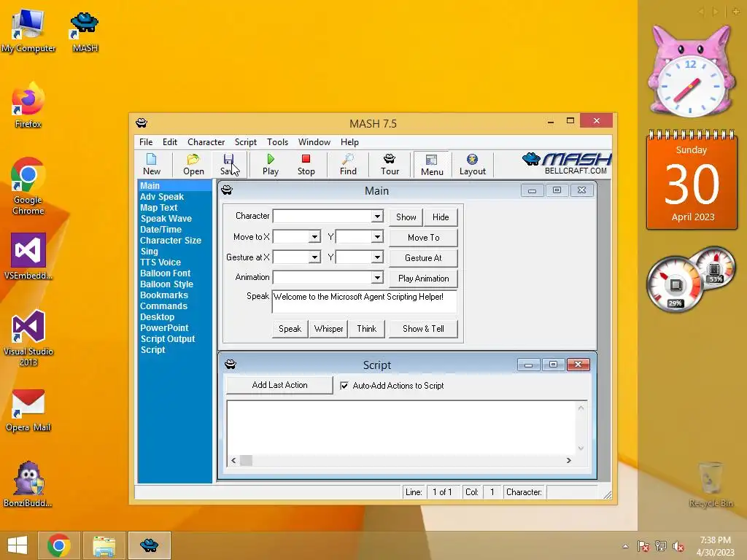Click the Layout toolbar icon

pyautogui.click(x=472, y=164)
